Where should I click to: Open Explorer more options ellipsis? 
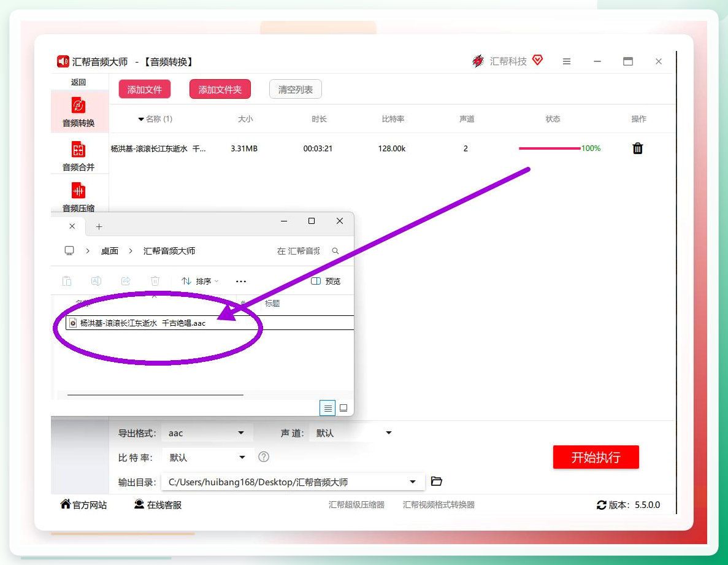(x=241, y=282)
